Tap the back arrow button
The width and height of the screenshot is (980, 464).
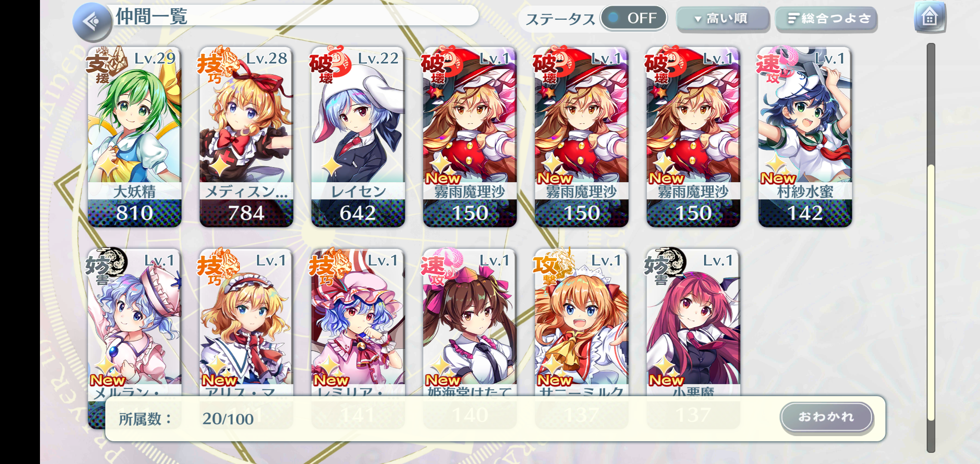92,21
